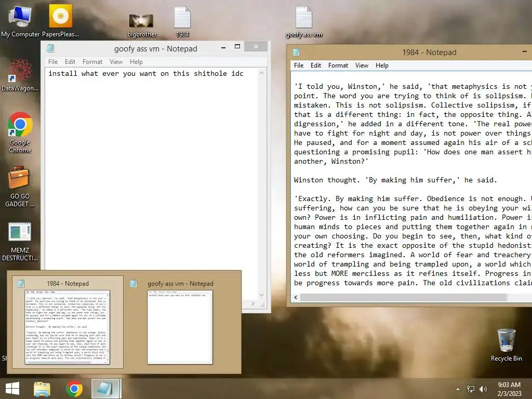Open the Recycle Bin
Viewport: 532px width, 399px height.
click(x=506, y=345)
